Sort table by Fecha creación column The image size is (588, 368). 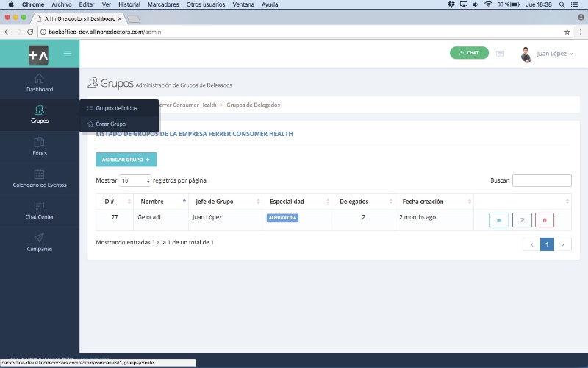(434, 202)
